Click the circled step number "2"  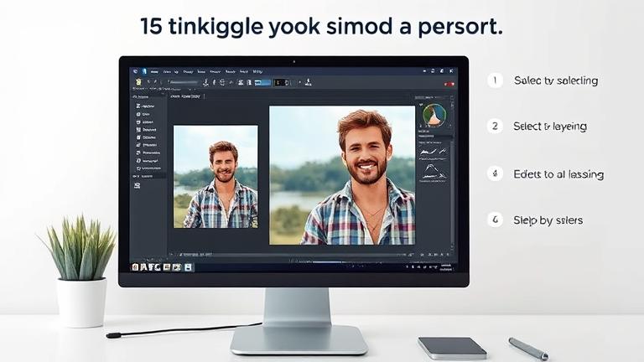[495, 126]
